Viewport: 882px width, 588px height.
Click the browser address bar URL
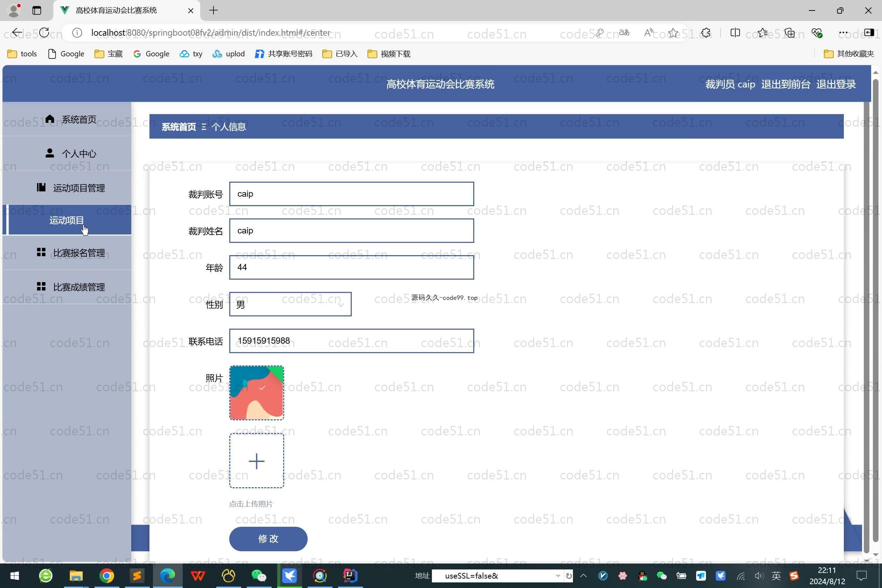coord(211,33)
